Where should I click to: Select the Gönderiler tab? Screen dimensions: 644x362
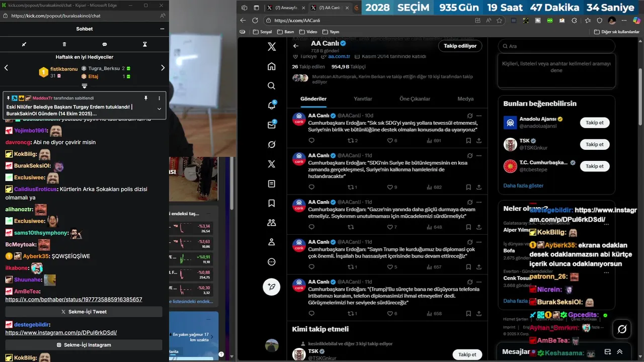tap(313, 99)
